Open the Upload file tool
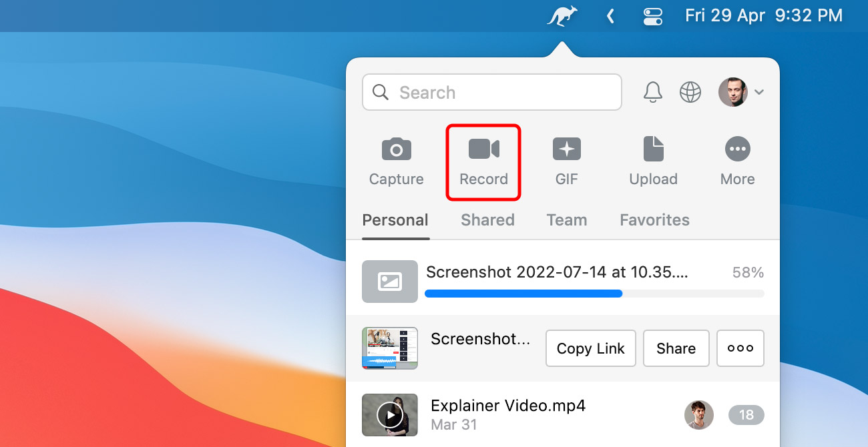The height and width of the screenshot is (447, 868). pyautogui.click(x=653, y=160)
